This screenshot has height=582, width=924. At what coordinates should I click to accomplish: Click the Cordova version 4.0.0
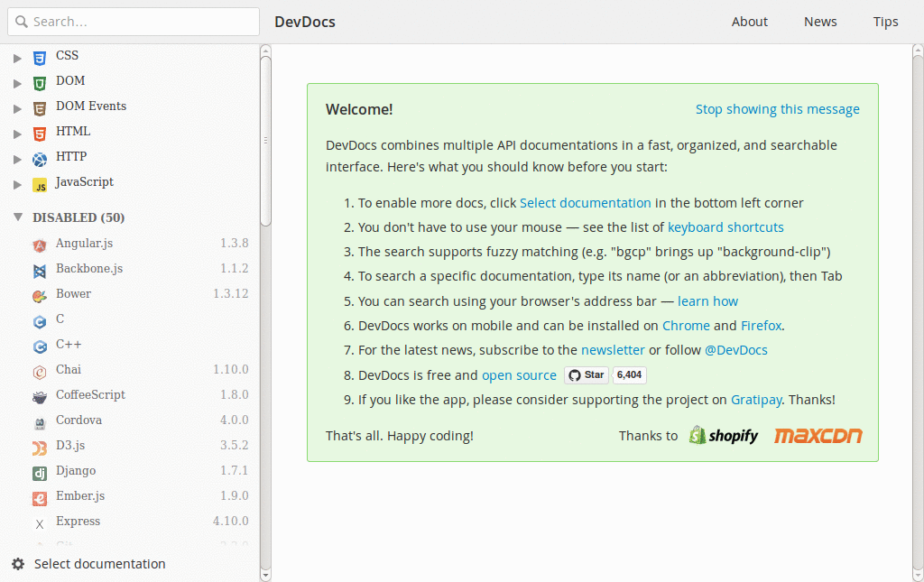click(x=234, y=420)
